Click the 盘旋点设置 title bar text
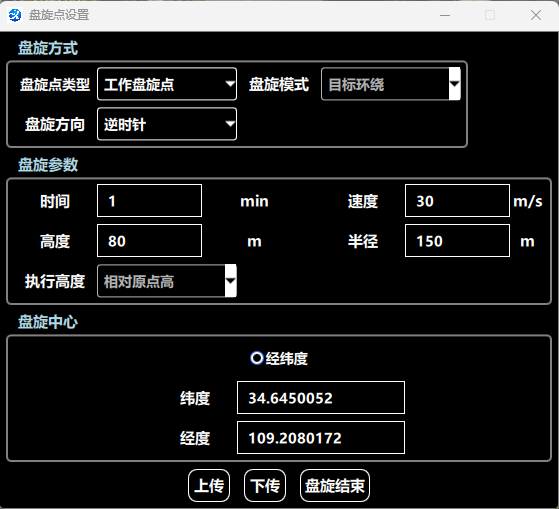 [x=59, y=15]
